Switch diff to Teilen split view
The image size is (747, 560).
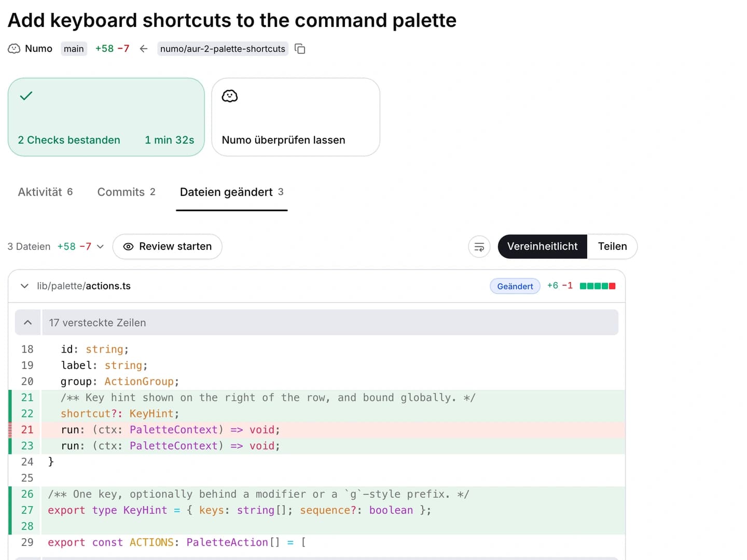point(612,247)
